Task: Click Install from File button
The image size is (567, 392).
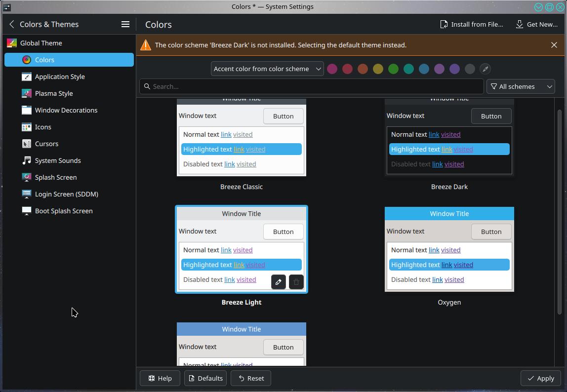Action: pos(472,24)
